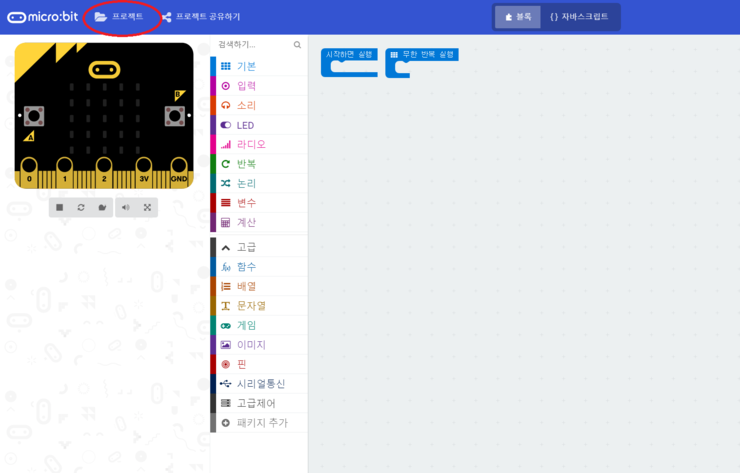Open the 논리 block category
Image resolution: width=740 pixels, height=473 pixels.
point(259,183)
